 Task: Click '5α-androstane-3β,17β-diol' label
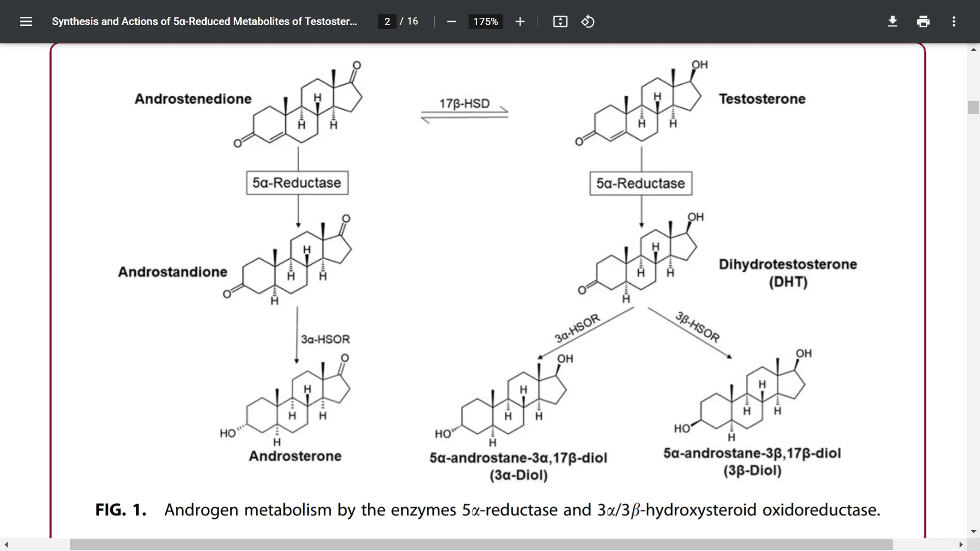pos(752,453)
